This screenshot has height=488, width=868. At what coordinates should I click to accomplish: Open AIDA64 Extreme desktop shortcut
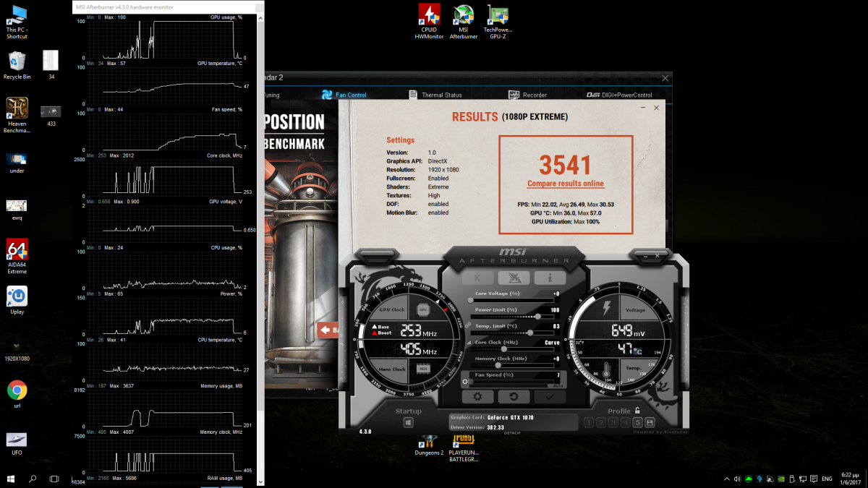pos(17,257)
